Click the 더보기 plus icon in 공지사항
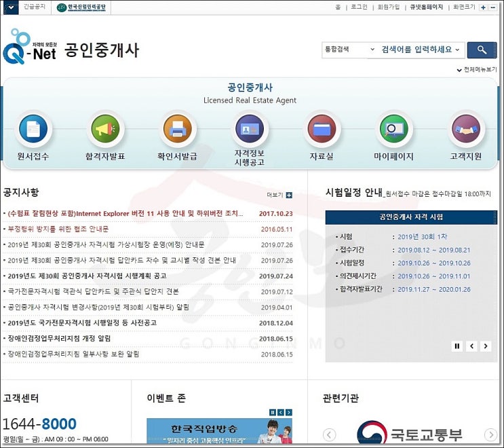This screenshot has width=504, height=448. (x=289, y=195)
